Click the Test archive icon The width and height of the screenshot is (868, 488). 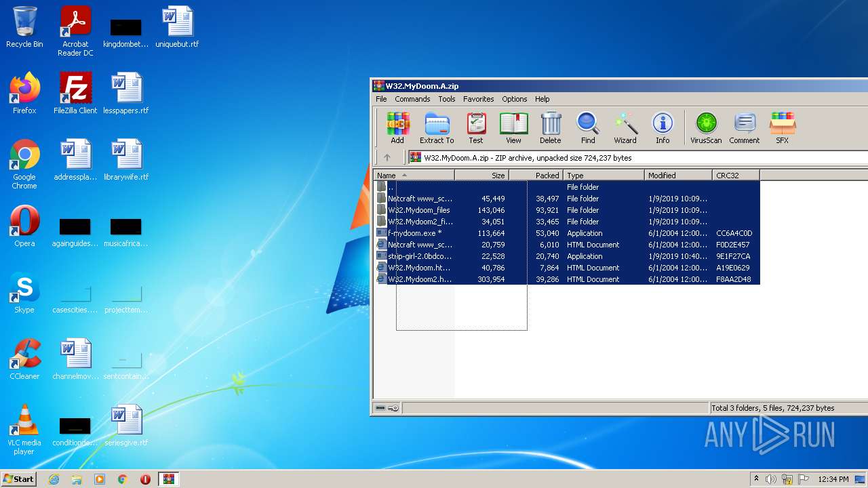(x=476, y=128)
